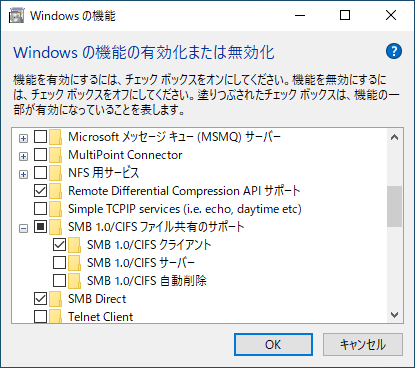Click the キャンセル button
415x368 pixels.
click(363, 344)
